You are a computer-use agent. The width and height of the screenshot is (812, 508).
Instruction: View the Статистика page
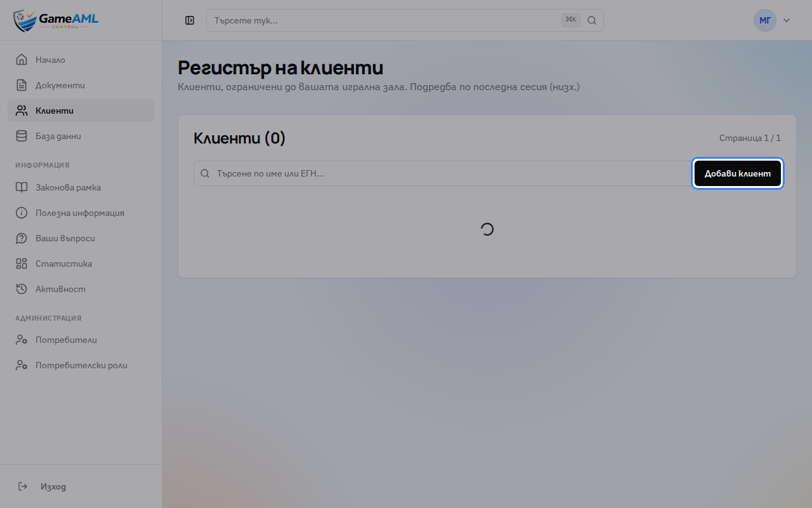pos(81,264)
